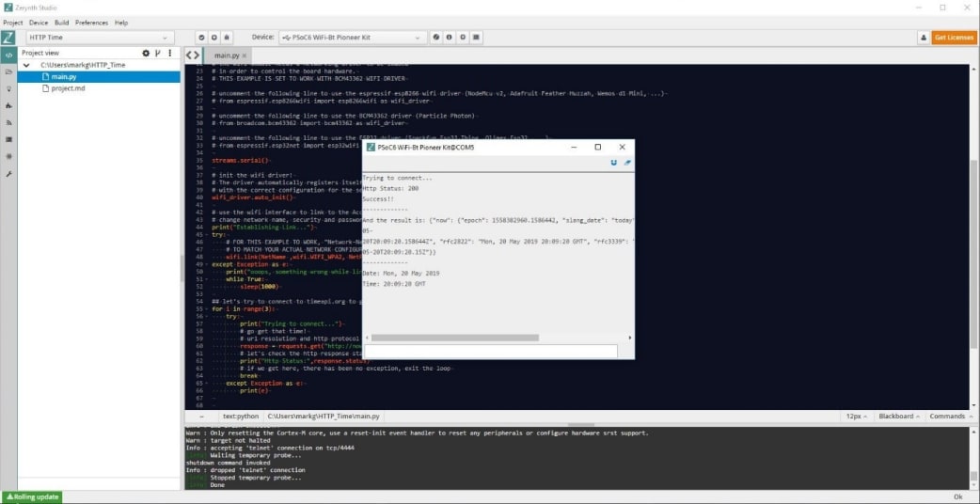Image resolution: width=980 pixels, height=504 pixels.
Task: Open the code view sidebar icon
Action: 8,55
